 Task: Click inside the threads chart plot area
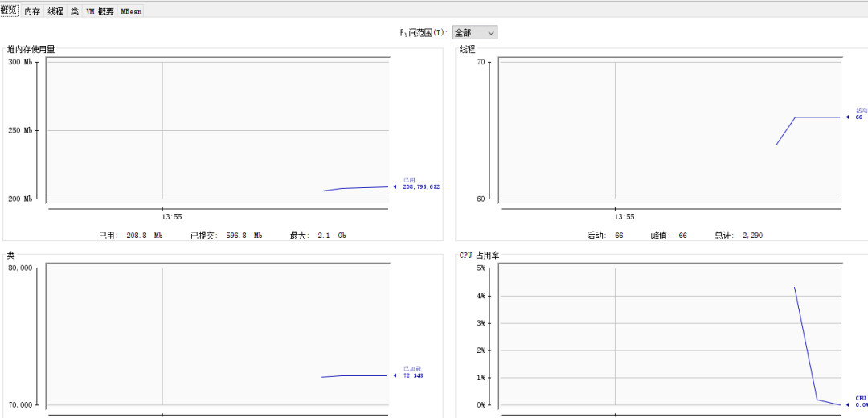(x=670, y=130)
